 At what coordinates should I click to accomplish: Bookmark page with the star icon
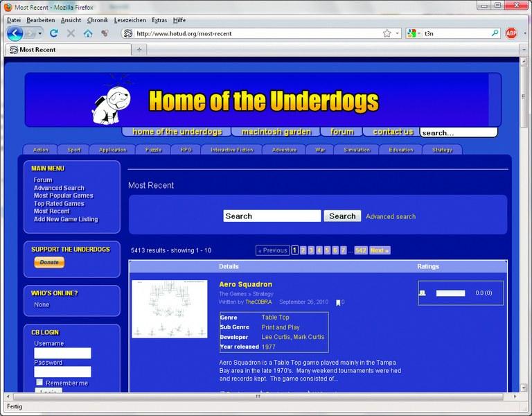(x=387, y=33)
